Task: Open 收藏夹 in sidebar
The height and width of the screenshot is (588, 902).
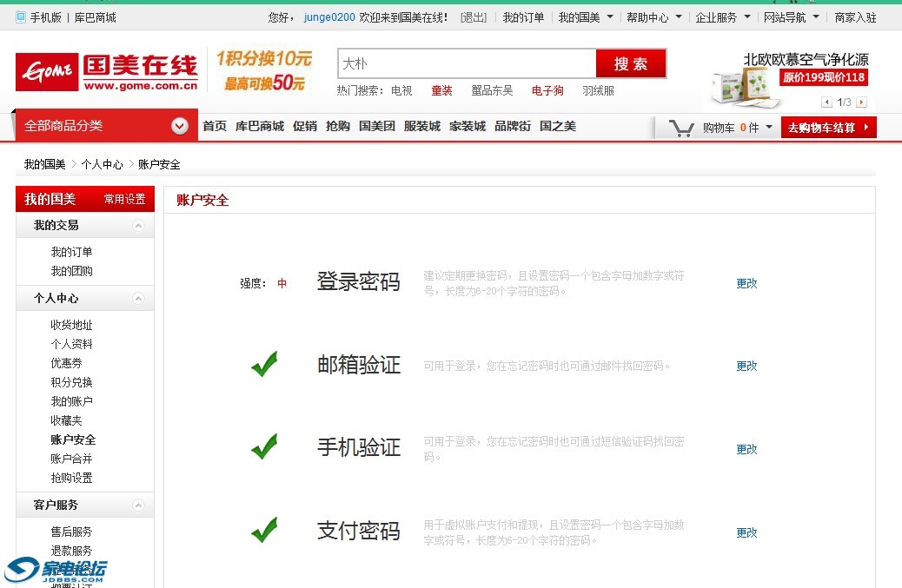Action: click(x=66, y=420)
